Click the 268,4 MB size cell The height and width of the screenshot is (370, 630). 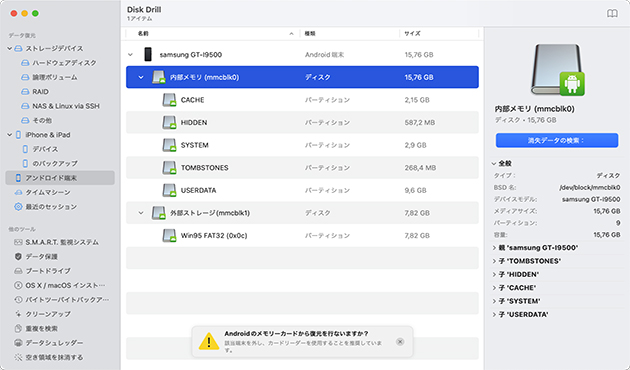click(420, 168)
